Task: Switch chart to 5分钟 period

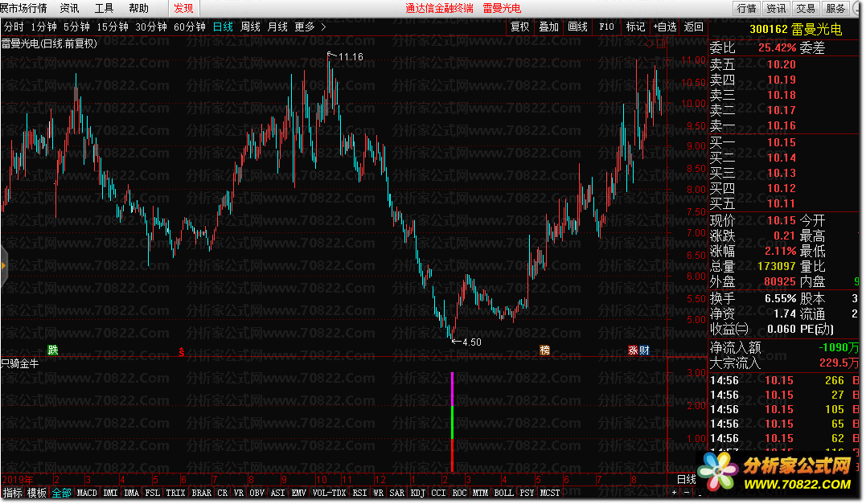Action: pyautogui.click(x=76, y=27)
